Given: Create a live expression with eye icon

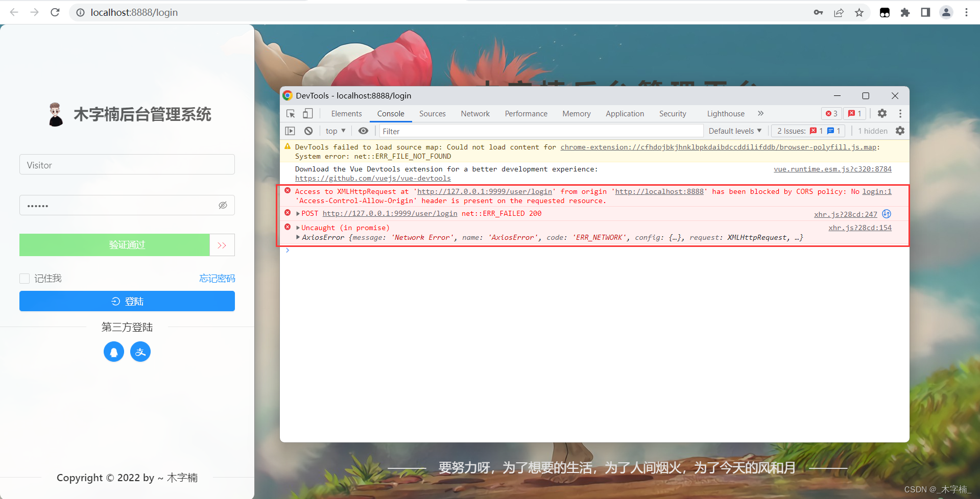Looking at the screenshot, I should (363, 131).
